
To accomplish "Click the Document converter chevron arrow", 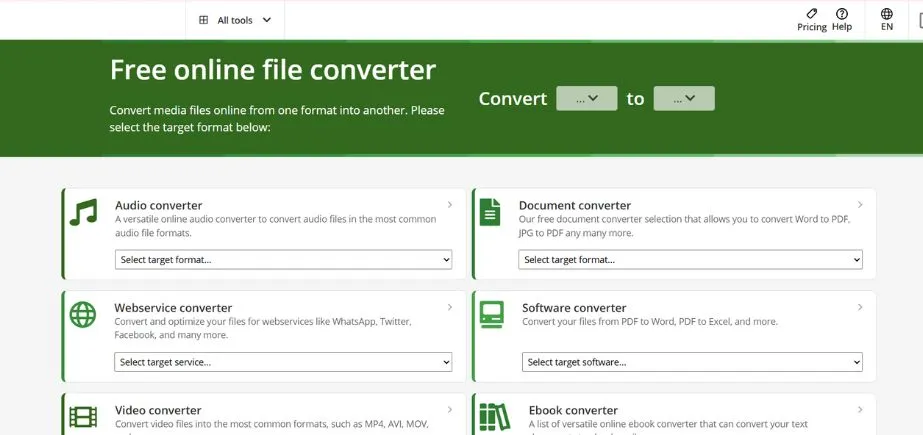I will [x=860, y=205].
